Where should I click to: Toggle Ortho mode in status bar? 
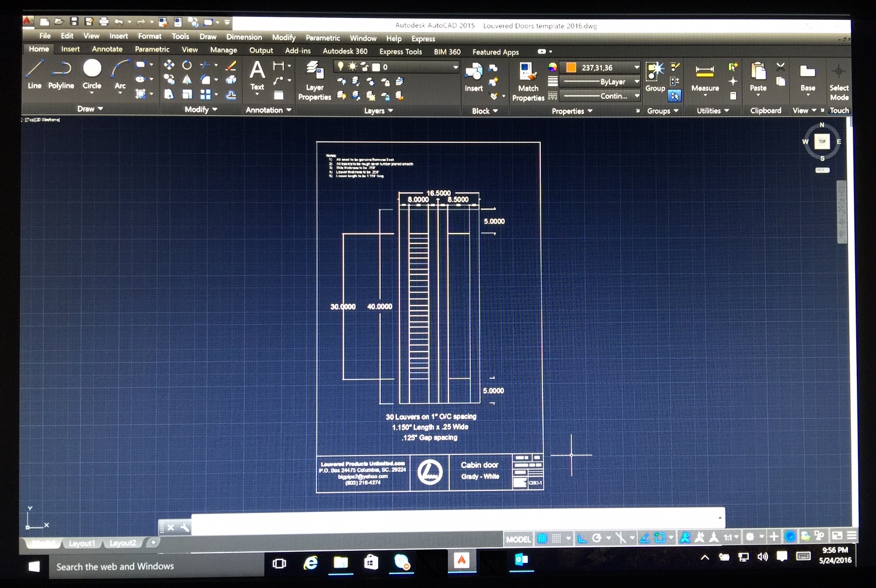(581, 539)
